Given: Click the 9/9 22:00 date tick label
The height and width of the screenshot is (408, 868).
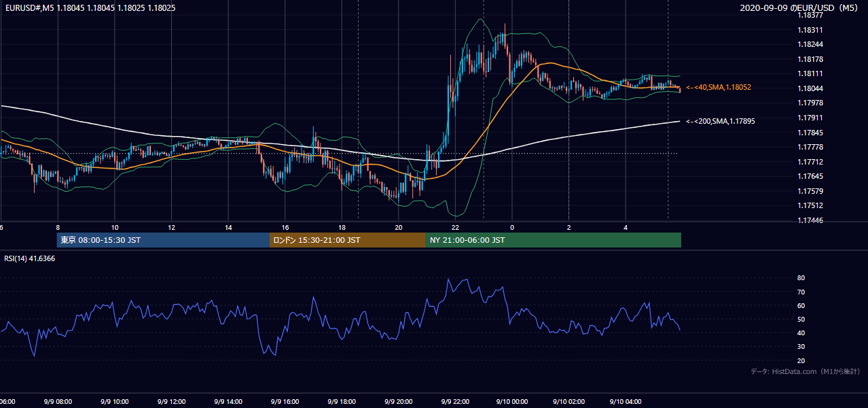Looking at the screenshot, I should 455,402.
